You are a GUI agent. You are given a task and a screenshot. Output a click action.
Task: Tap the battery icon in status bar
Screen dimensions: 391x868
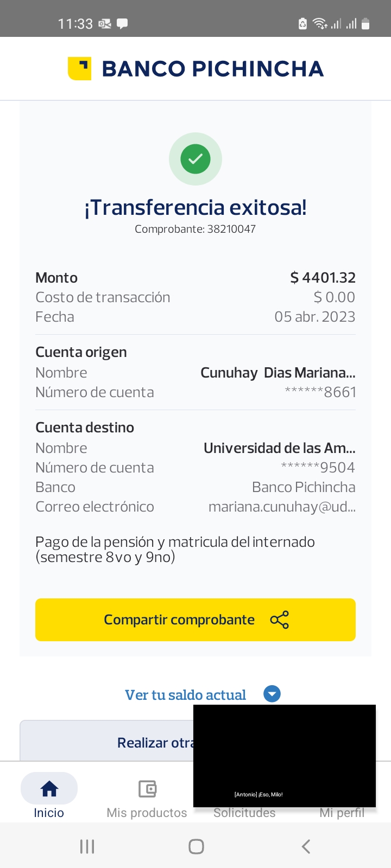coord(365,24)
